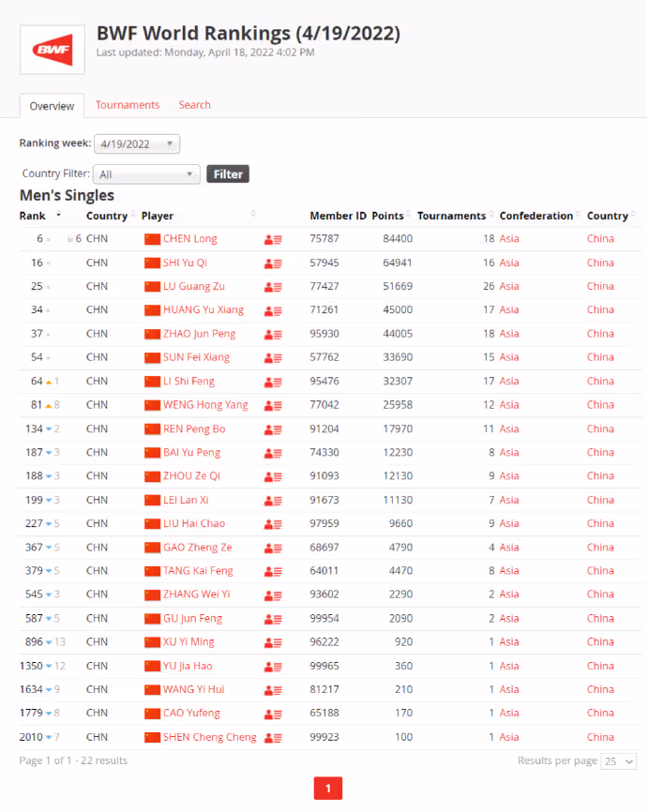The width and height of the screenshot is (647, 812).
Task: Switch to the Search tab
Action: (194, 105)
